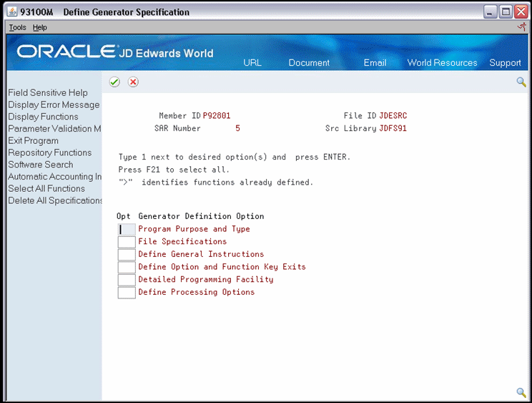The width and height of the screenshot is (532, 403).
Task: Focus Opt field for Program Purpose and Type
Action: pyautogui.click(x=127, y=230)
